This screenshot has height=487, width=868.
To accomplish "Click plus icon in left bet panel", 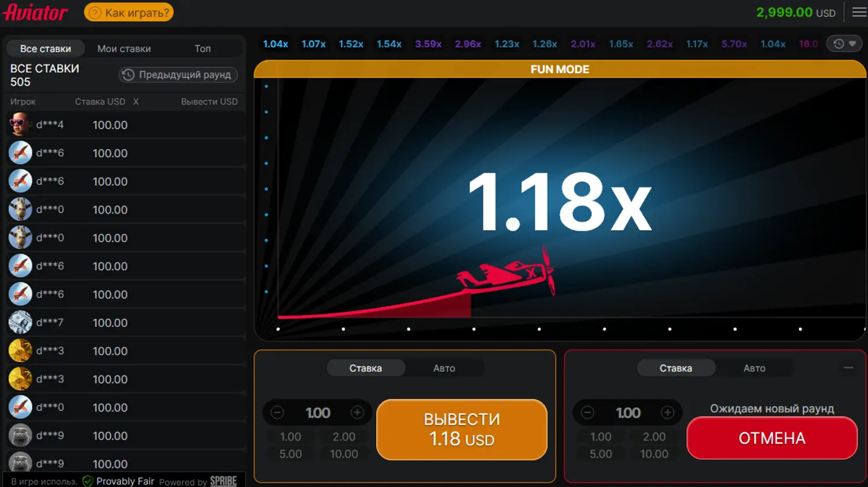I will click(x=357, y=413).
